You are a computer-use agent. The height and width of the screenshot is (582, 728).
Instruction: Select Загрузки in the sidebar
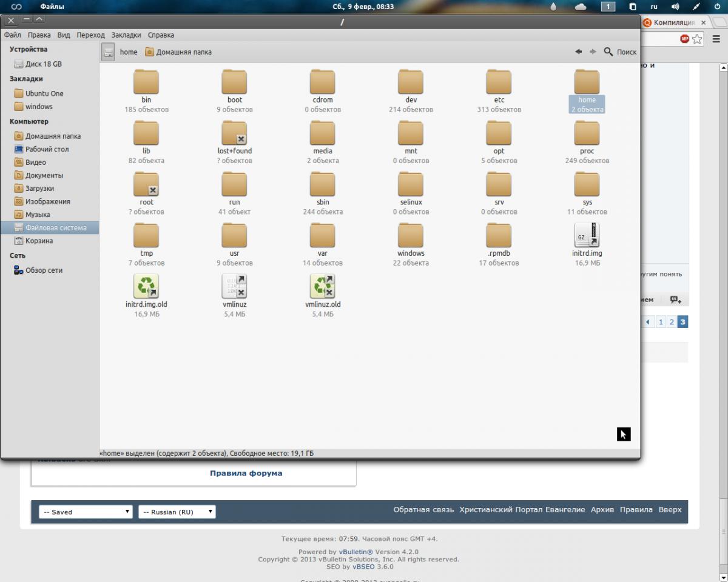coord(39,189)
